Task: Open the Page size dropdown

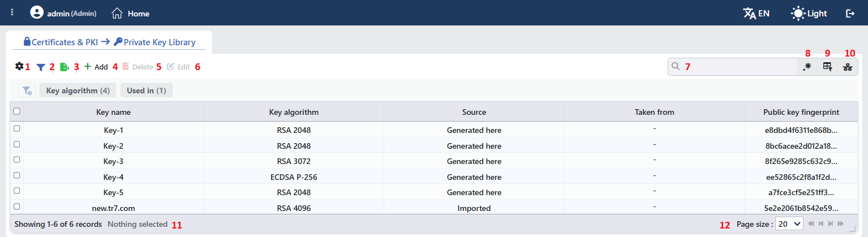Action: tap(789, 224)
